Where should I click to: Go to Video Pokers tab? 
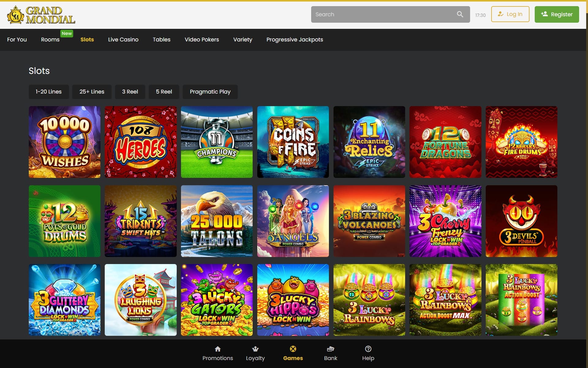[202, 40]
